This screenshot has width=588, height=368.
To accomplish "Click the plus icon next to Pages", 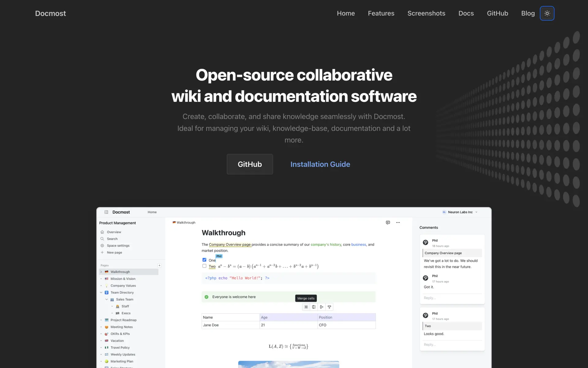I will [159, 265].
